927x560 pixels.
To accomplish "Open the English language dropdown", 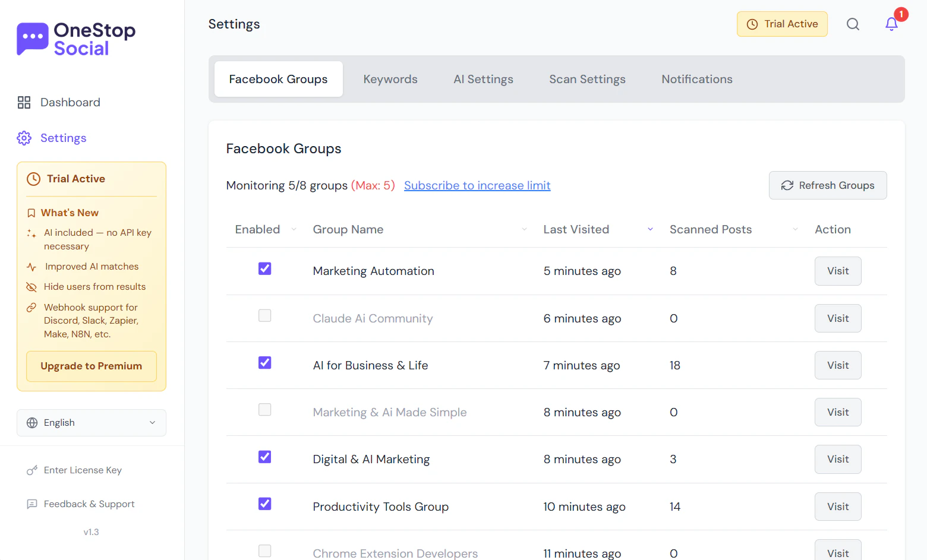I will (x=92, y=423).
